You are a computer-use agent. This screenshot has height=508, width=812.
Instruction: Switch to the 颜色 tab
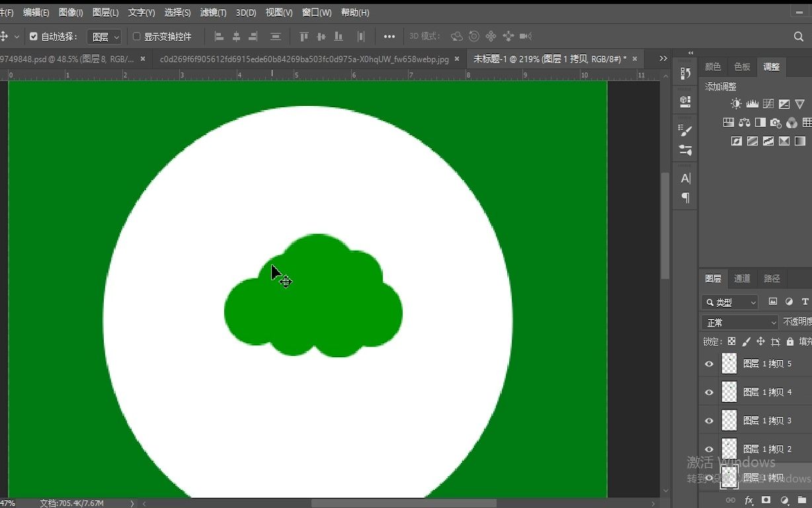(x=713, y=67)
